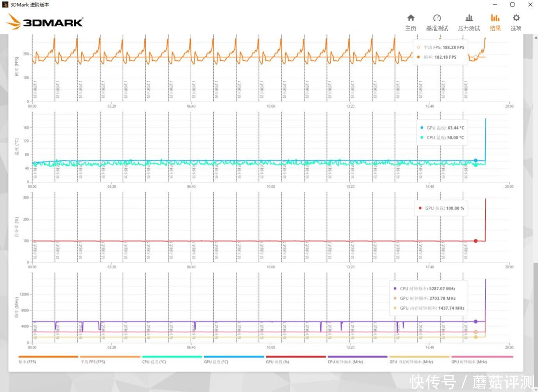Click the 3DMark app icon in title bar
The image size is (538, 392).
tap(5, 5)
